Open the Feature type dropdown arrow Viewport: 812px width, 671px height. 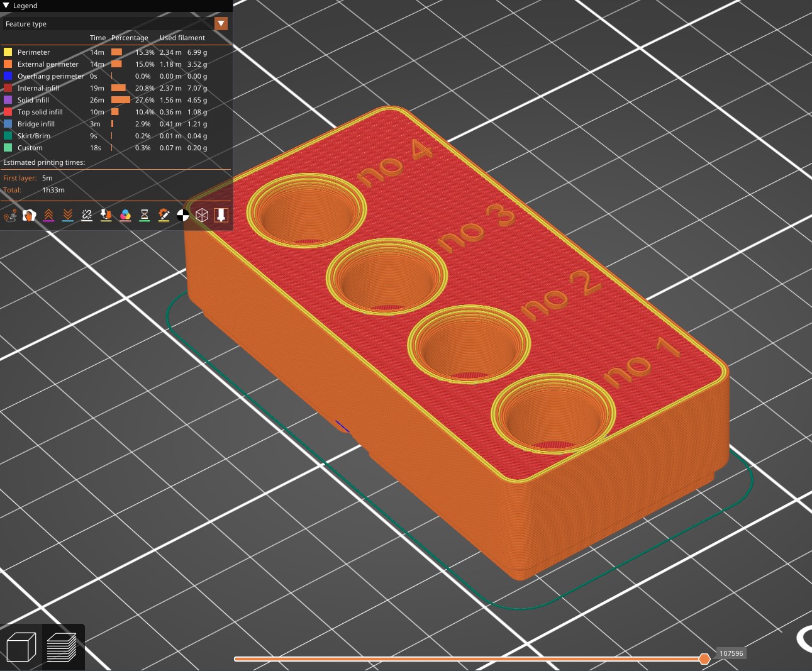click(x=221, y=24)
